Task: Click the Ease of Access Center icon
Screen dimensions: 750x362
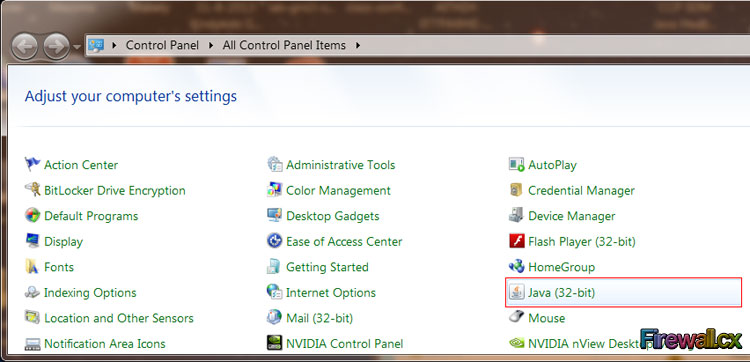Action: pos(275,241)
